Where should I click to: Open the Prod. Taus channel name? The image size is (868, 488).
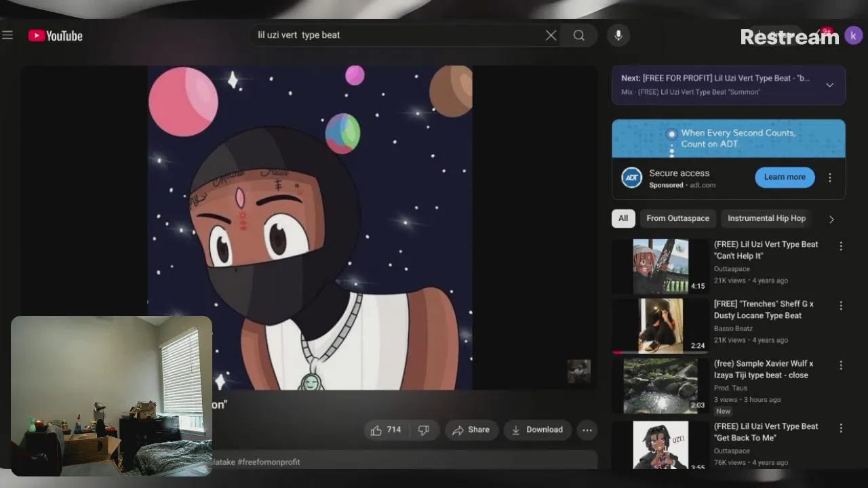[x=730, y=388]
